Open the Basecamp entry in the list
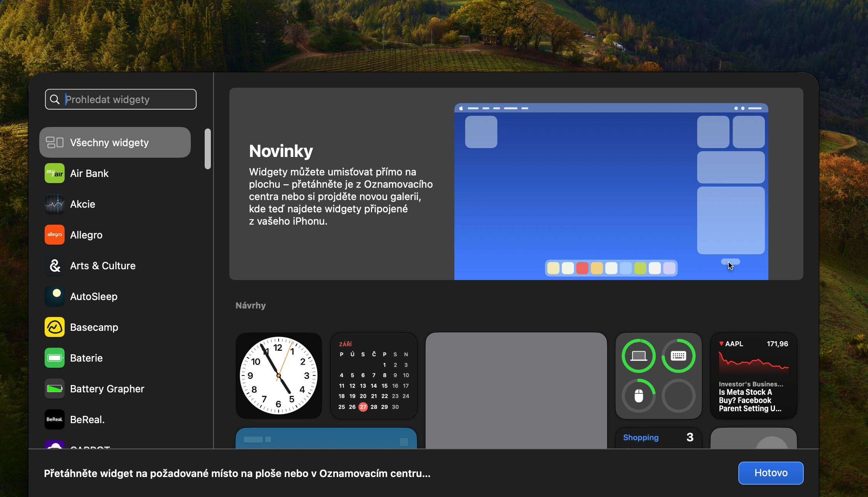The height and width of the screenshot is (497, 868). pos(94,327)
